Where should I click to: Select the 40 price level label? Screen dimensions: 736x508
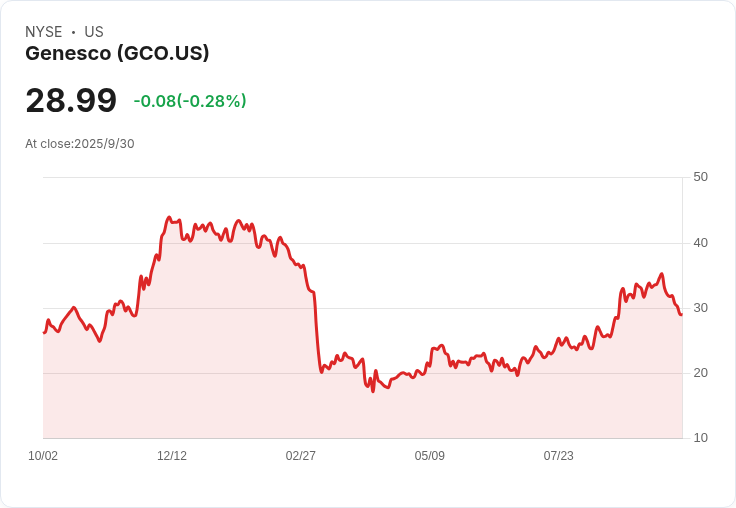click(x=700, y=243)
